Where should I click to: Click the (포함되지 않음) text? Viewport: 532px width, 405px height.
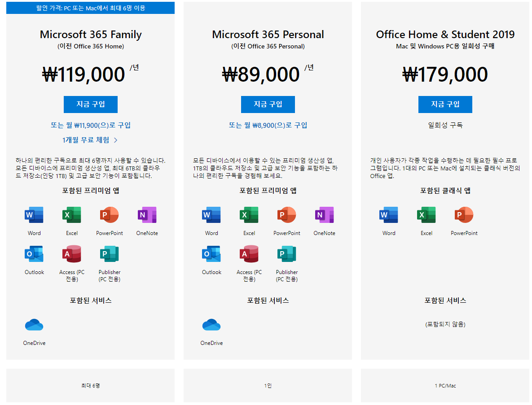pos(445,324)
